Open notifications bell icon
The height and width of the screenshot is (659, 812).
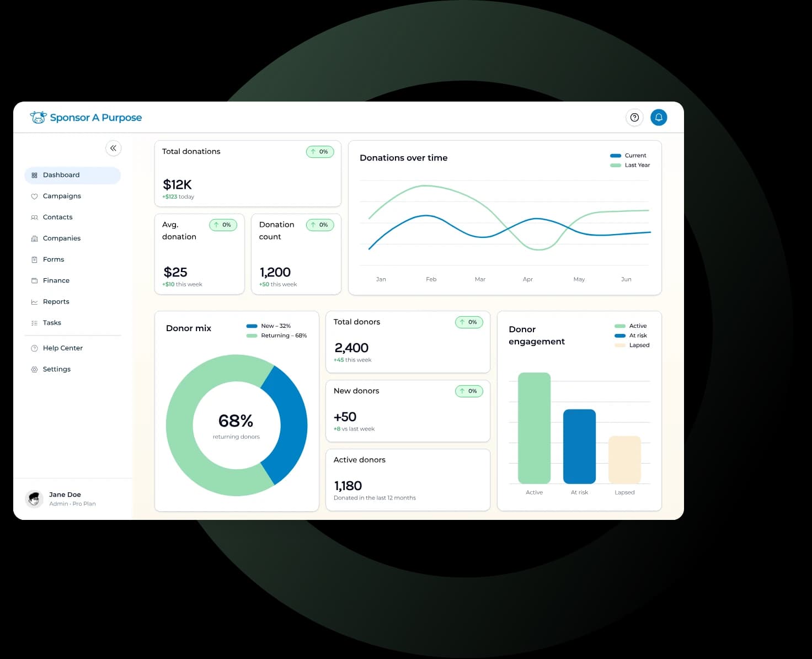659,117
